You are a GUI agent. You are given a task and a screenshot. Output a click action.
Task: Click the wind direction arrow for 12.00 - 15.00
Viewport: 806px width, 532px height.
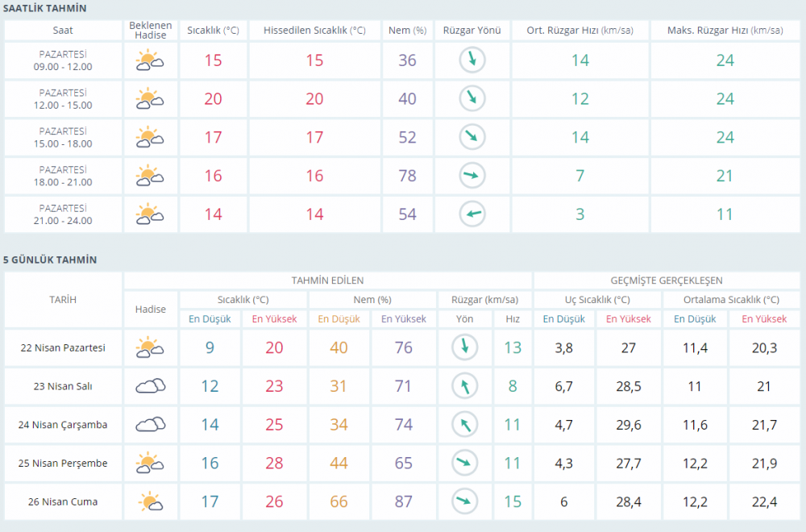pyautogui.click(x=472, y=98)
